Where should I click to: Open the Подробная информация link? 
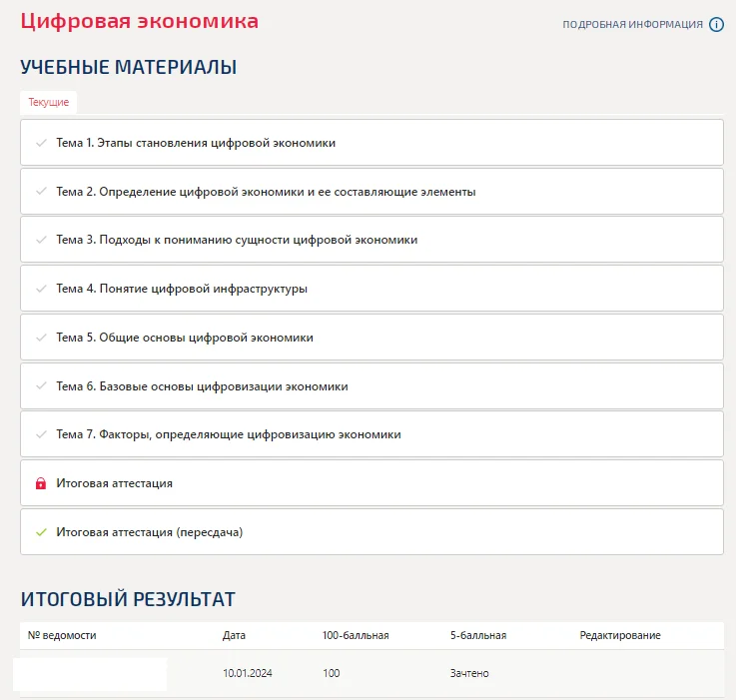click(632, 24)
